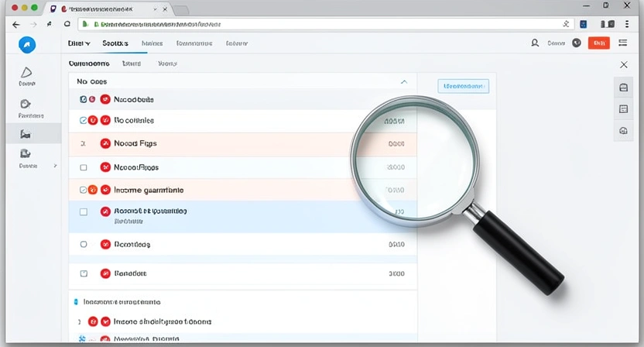Click the blue circular app logo
The image size is (644, 347).
click(x=27, y=44)
